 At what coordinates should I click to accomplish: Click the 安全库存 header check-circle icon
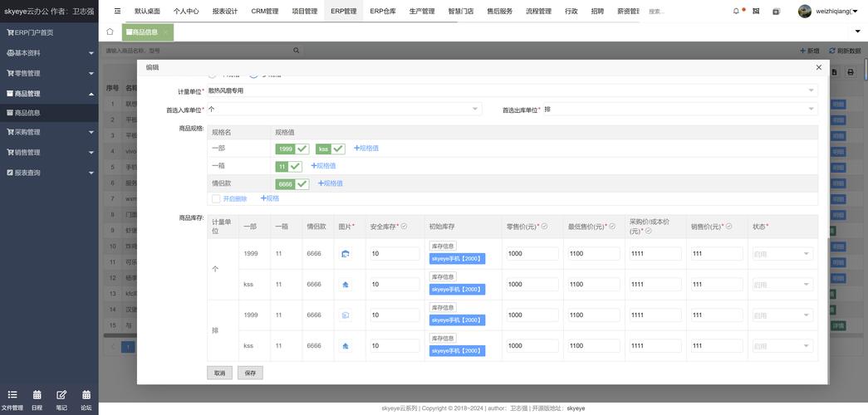click(x=404, y=226)
